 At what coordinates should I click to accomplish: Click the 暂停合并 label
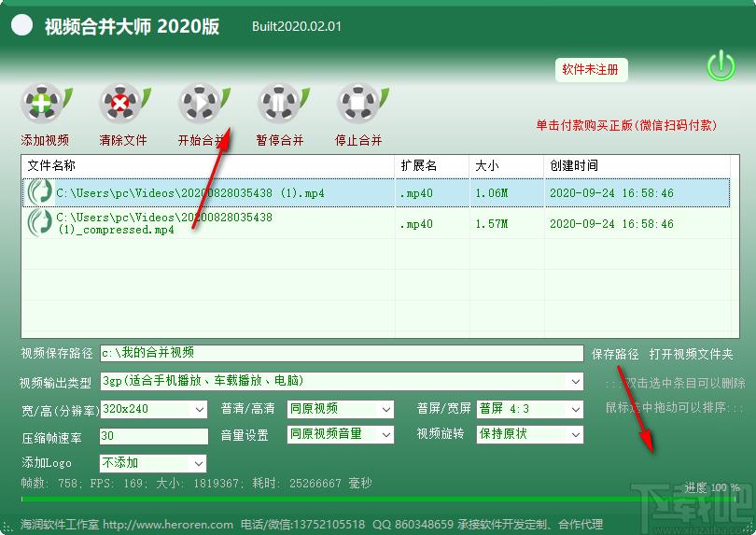280,140
